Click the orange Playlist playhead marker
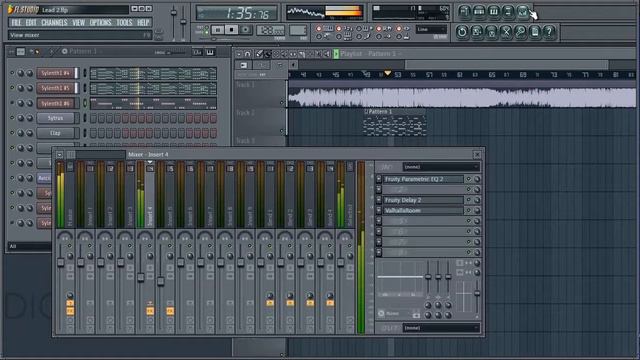 (x=388, y=73)
